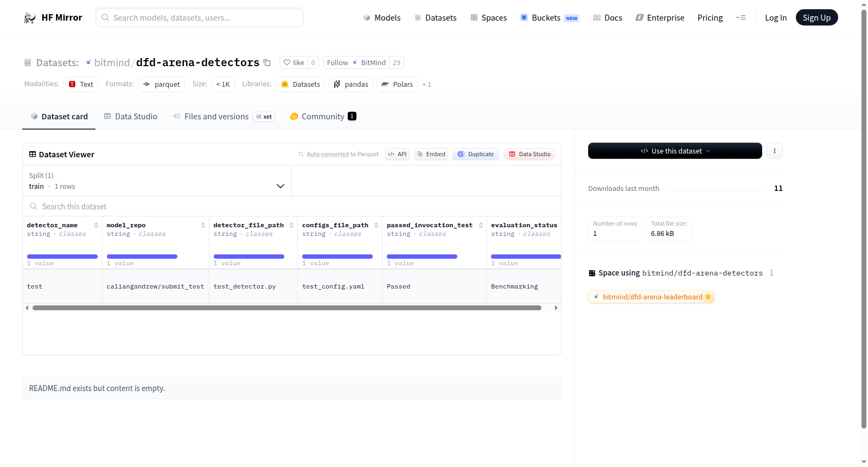Click the detector_name distribution bar
This screenshot has width=868, height=467.
pyautogui.click(x=62, y=257)
